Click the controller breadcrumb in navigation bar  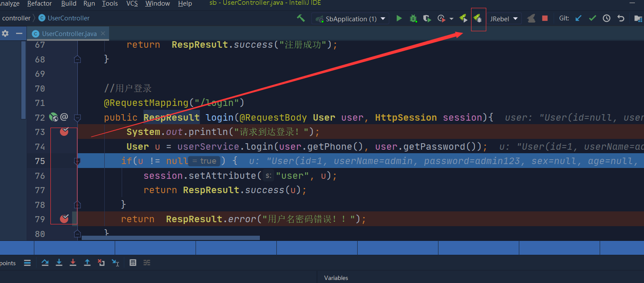[x=16, y=18]
